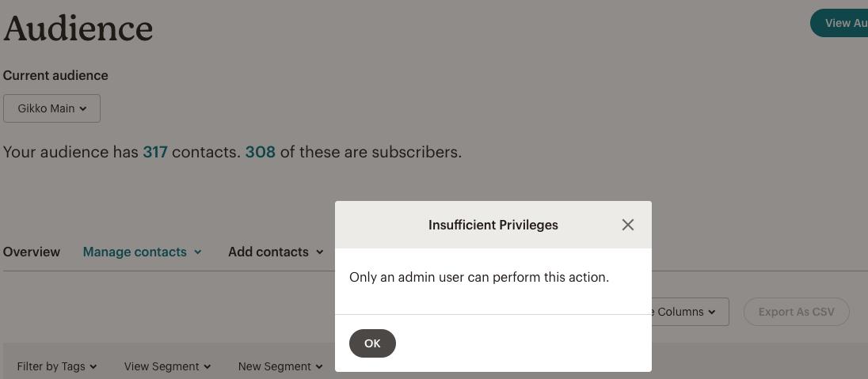Expand the Columns dropdown

[686, 312]
